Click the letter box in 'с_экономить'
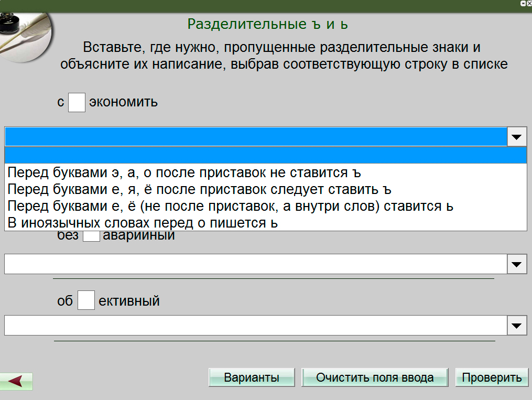The image size is (532, 400). pyautogui.click(x=77, y=102)
